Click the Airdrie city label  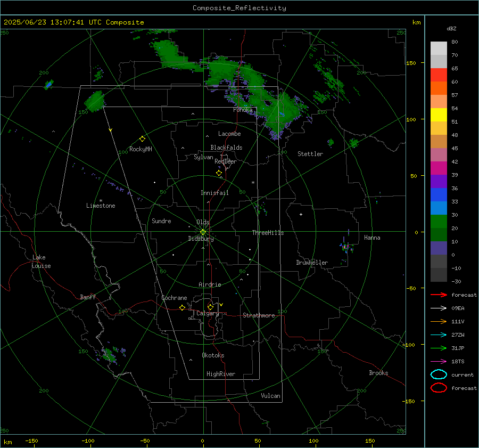210,284
